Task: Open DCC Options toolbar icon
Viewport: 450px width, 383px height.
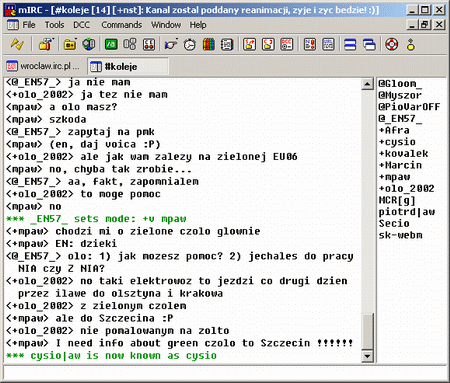Action: [287, 44]
